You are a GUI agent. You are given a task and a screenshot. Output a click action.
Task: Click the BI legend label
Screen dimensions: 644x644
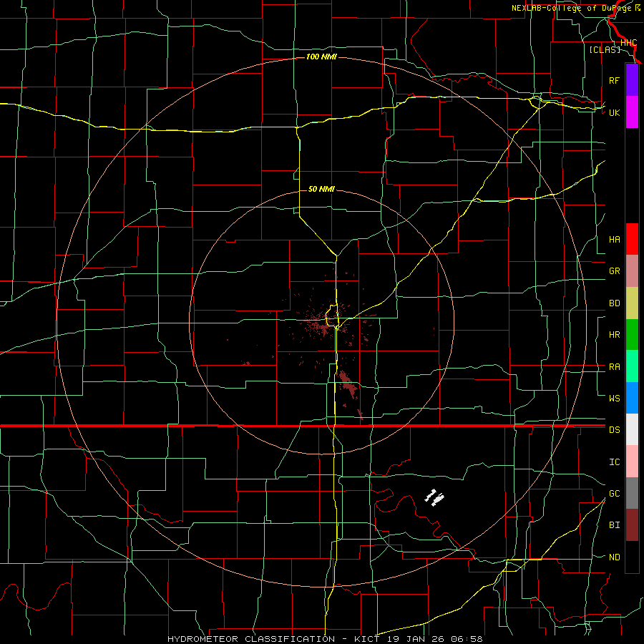click(x=614, y=525)
